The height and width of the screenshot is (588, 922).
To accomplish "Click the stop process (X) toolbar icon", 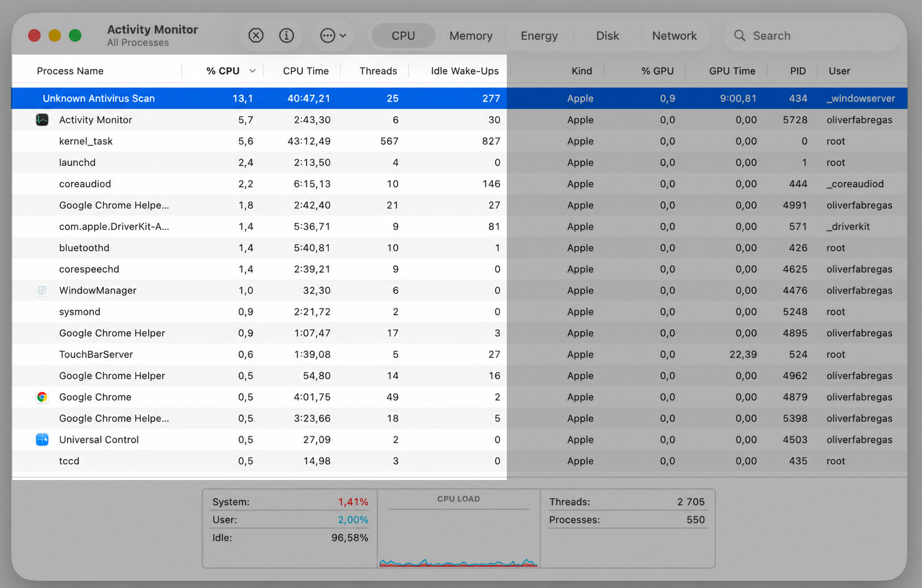I will pos(256,35).
